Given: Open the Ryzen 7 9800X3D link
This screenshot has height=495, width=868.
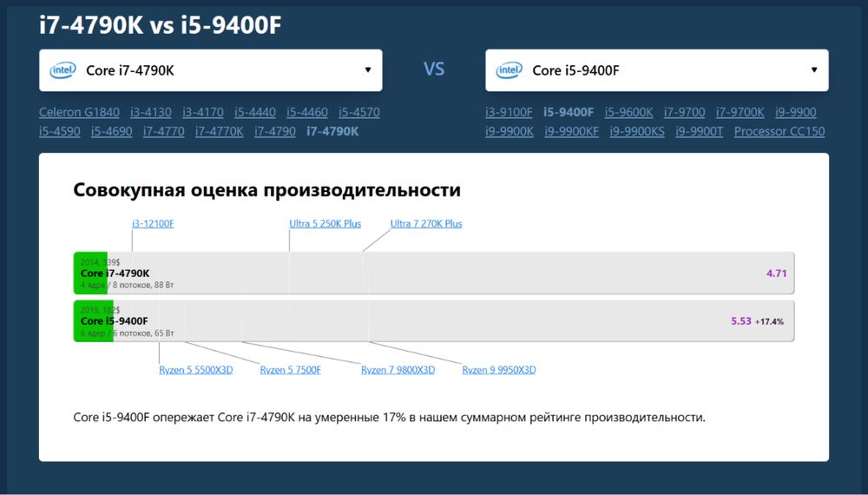Looking at the screenshot, I should 398,370.
